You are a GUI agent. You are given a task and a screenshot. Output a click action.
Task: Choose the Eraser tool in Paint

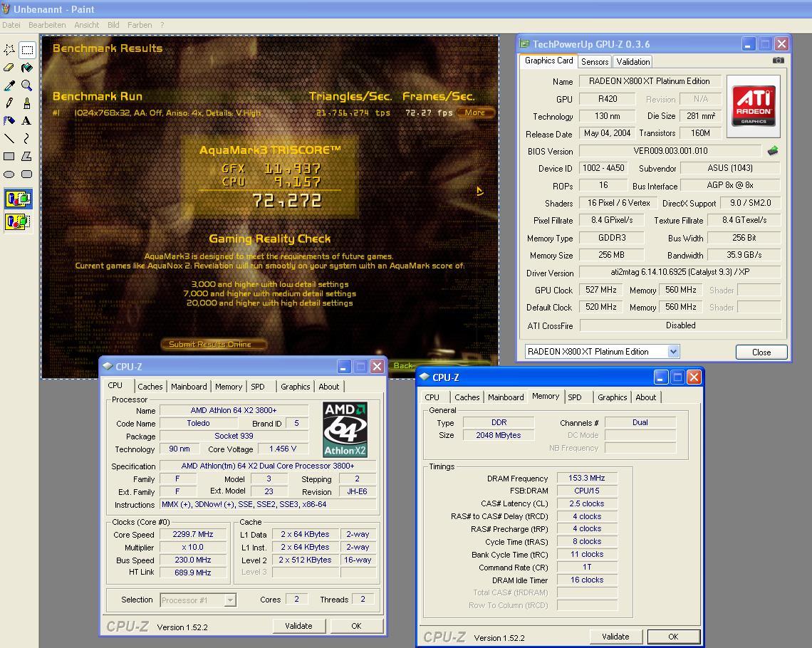pos(9,67)
